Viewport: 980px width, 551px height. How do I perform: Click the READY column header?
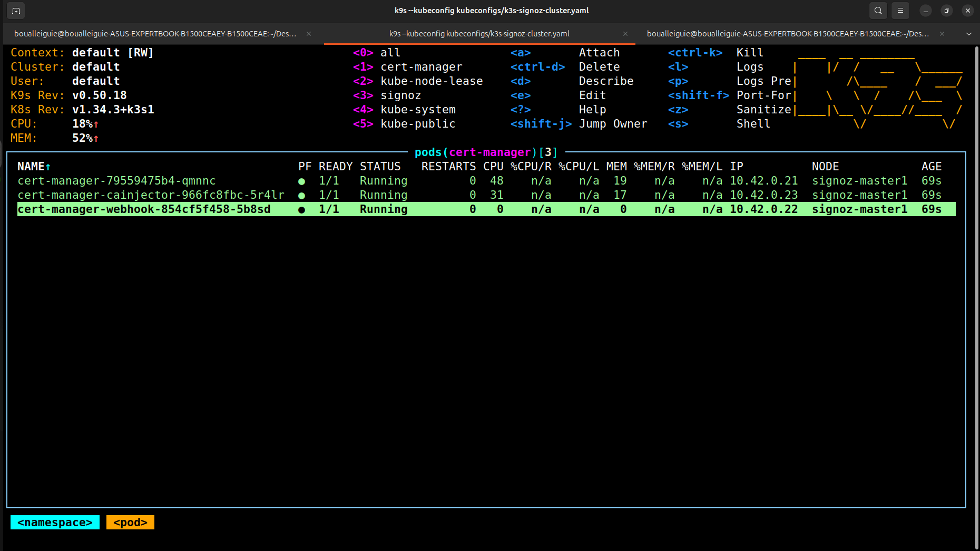pos(336,167)
